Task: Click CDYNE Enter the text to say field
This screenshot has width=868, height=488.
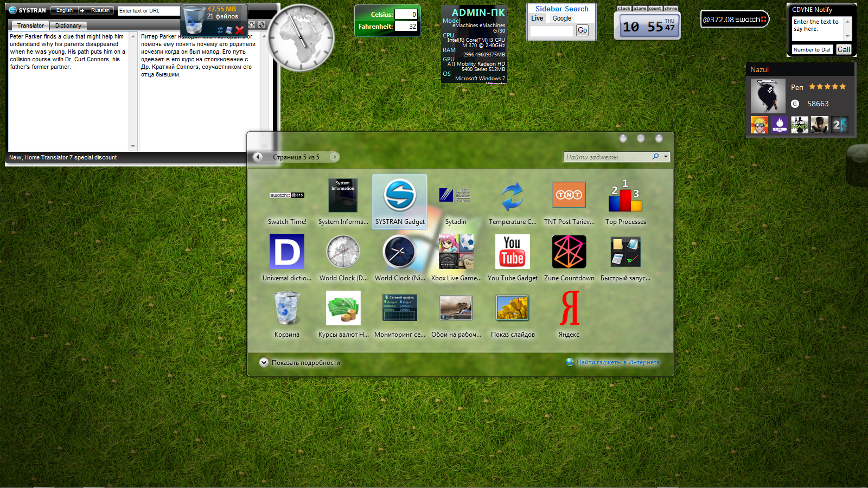Action: tap(818, 28)
